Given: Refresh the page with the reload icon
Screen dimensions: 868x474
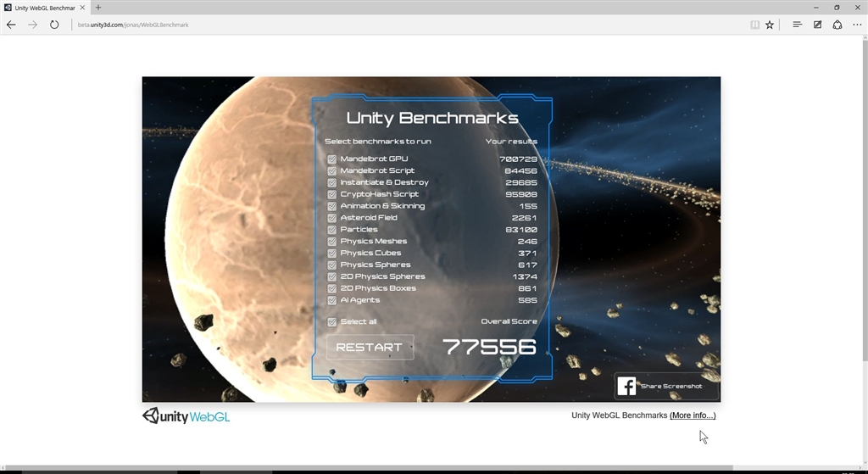Looking at the screenshot, I should 54,25.
